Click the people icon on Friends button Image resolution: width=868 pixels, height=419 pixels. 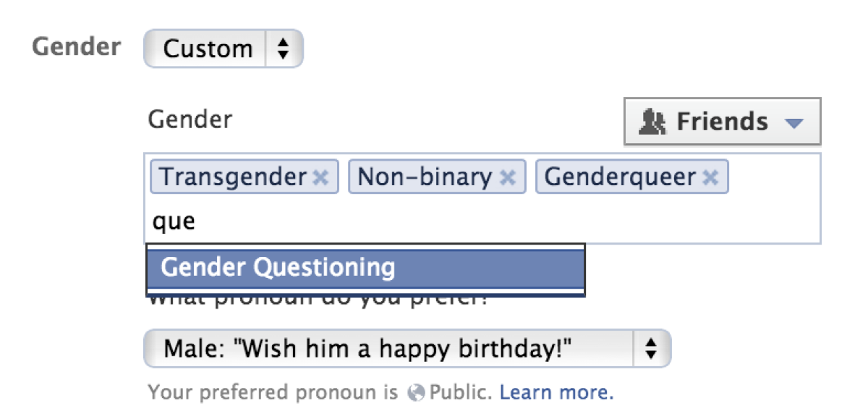coord(652,122)
